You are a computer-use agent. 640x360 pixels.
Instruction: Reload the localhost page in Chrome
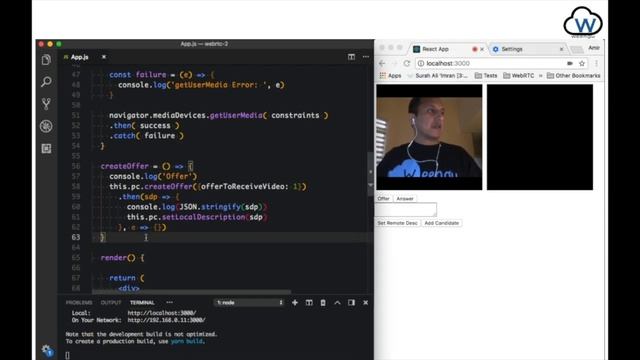tap(407, 63)
